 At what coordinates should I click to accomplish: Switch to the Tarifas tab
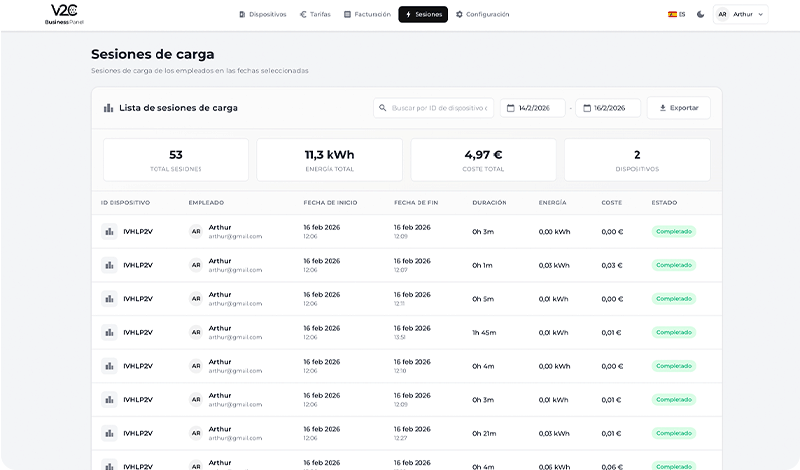pyautogui.click(x=315, y=14)
